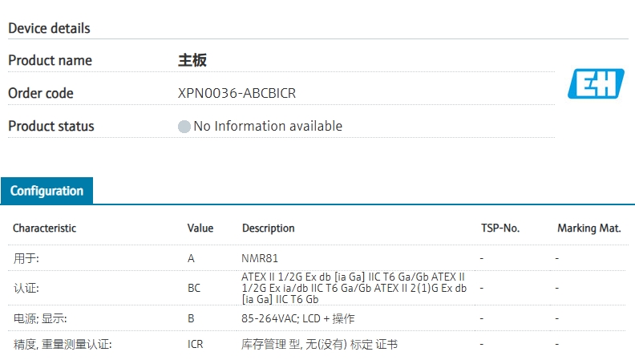Screen dimensions: 635x364
Task: Click the 85-264VAC; LCD description
Action: click(x=297, y=318)
